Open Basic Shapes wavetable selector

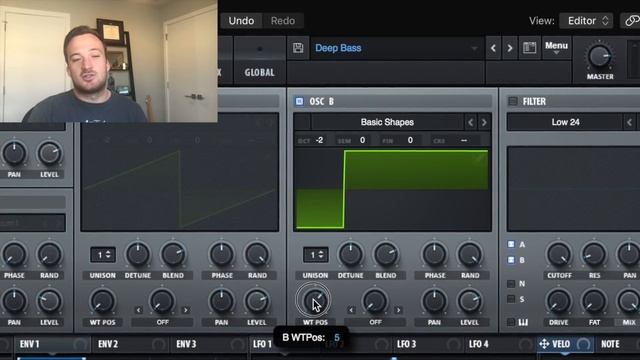tap(387, 122)
